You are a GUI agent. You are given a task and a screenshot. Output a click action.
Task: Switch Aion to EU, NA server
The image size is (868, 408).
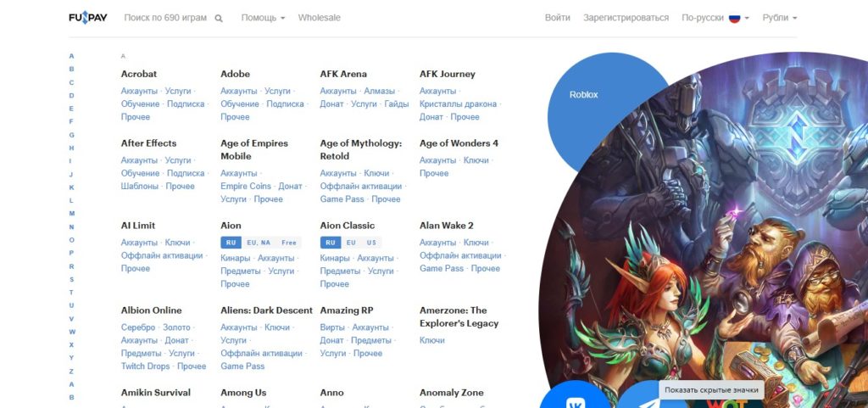[x=259, y=243]
